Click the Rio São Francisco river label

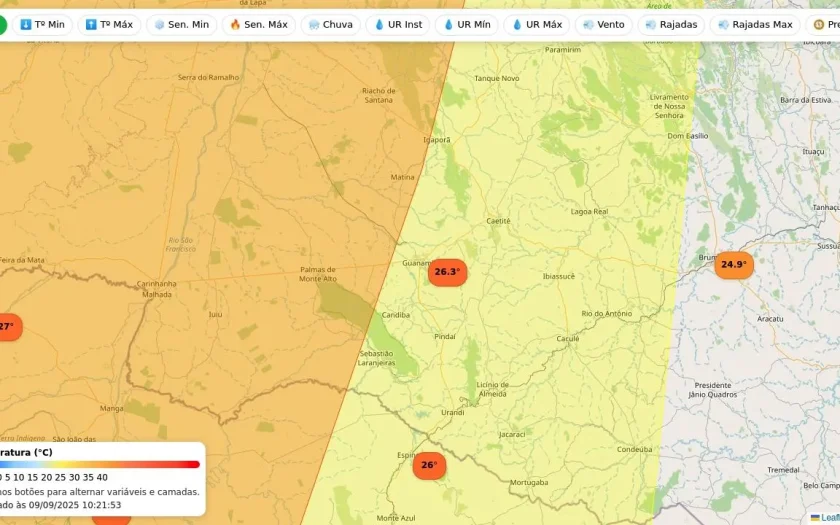181,245
